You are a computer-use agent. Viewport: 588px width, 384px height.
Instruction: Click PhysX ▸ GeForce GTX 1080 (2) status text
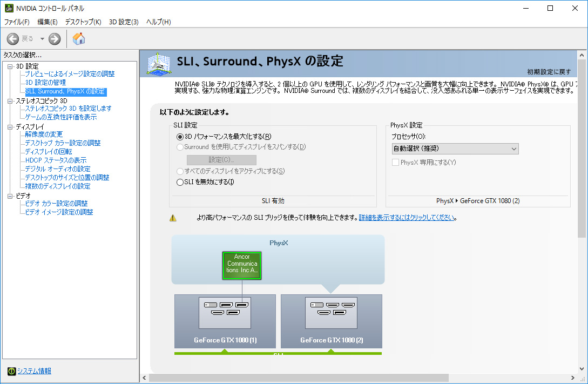tap(478, 201)
